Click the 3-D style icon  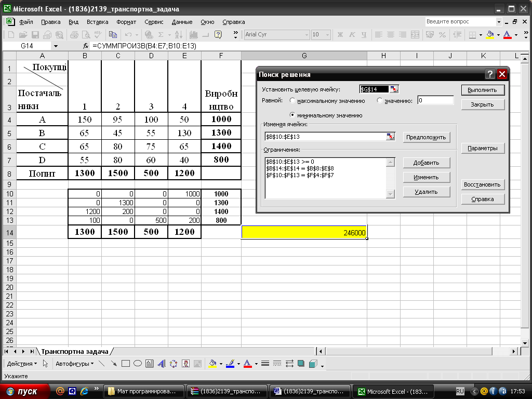pyautogui.click(x=313, y=364)
